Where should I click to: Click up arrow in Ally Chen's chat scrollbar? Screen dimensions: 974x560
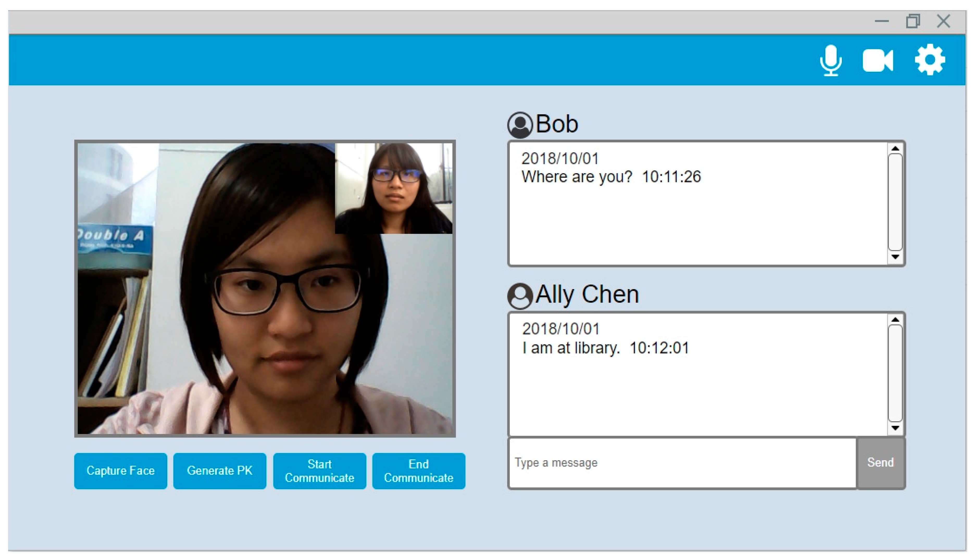pyautogui.click(x=895, y=320)
